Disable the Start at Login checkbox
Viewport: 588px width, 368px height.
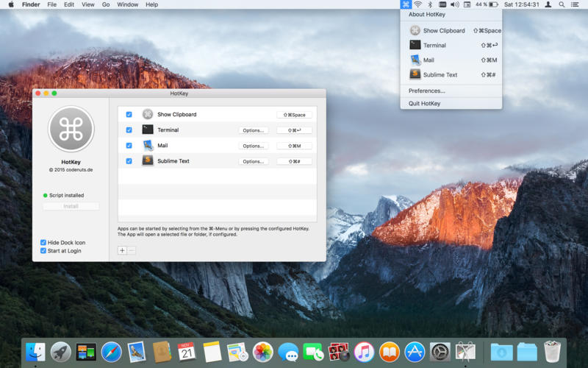[x=43, y=251]
